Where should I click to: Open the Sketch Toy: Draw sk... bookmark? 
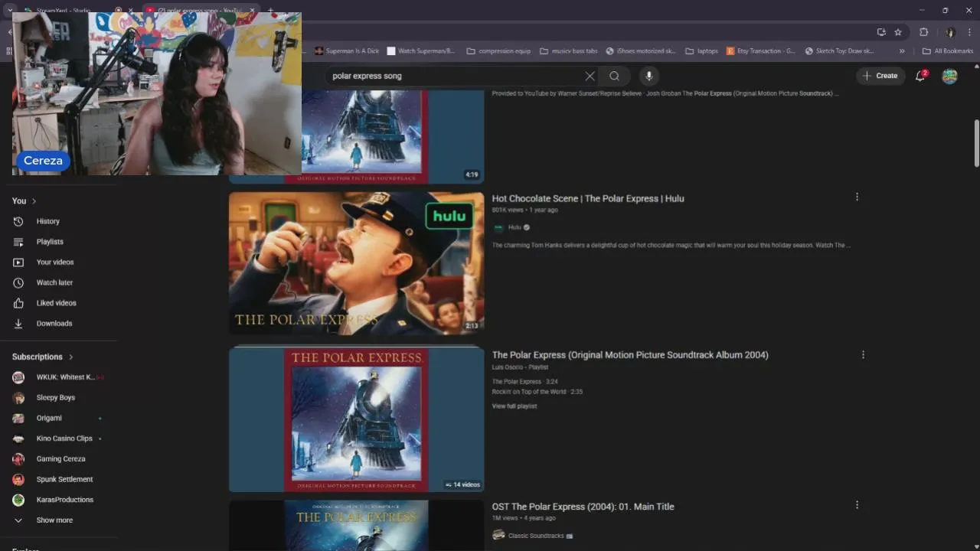click(839, 51)
